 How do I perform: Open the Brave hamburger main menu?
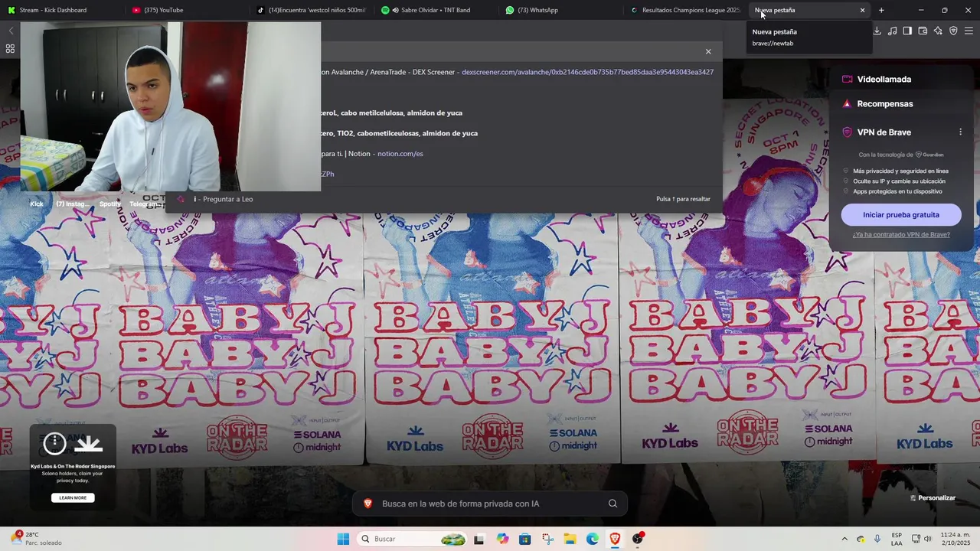[x=969, y=31]
